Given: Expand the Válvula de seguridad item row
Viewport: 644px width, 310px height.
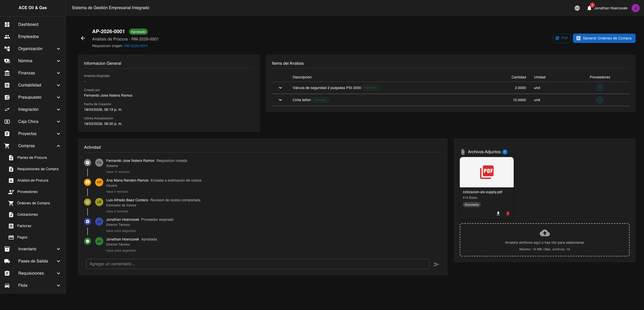Looking at the screenshot, I should (280, 88).
